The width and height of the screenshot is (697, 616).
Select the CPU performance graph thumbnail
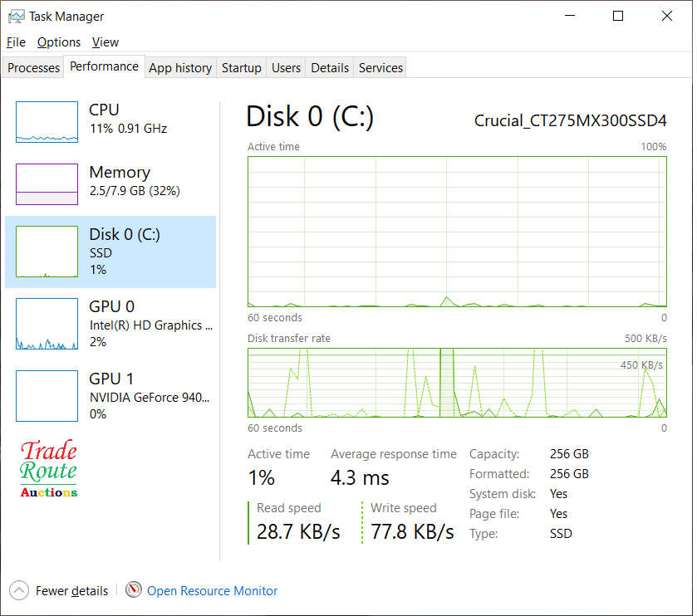point(46,121)
